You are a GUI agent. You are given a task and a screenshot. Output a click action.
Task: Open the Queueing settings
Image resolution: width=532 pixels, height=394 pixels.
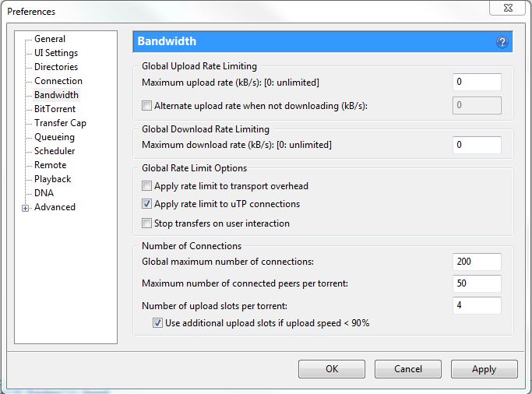point(55,137)
